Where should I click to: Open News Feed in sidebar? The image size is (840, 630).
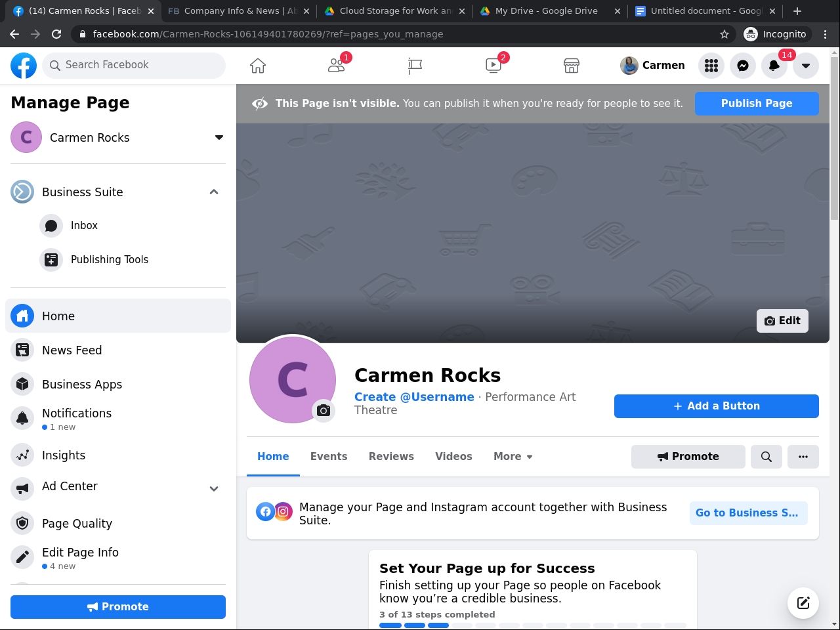point(118,350)
